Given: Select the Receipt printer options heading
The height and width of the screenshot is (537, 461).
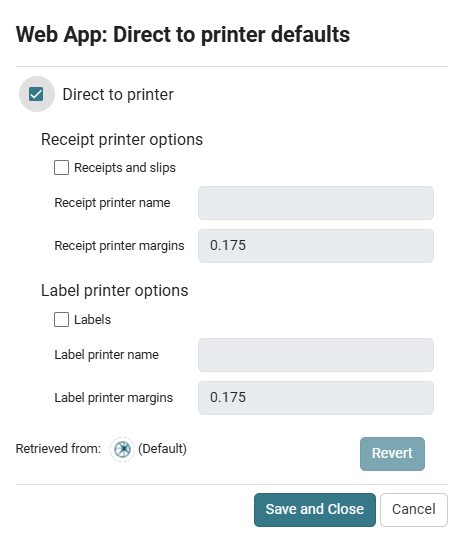Looking at the screenshot, I should click(122, 140).
